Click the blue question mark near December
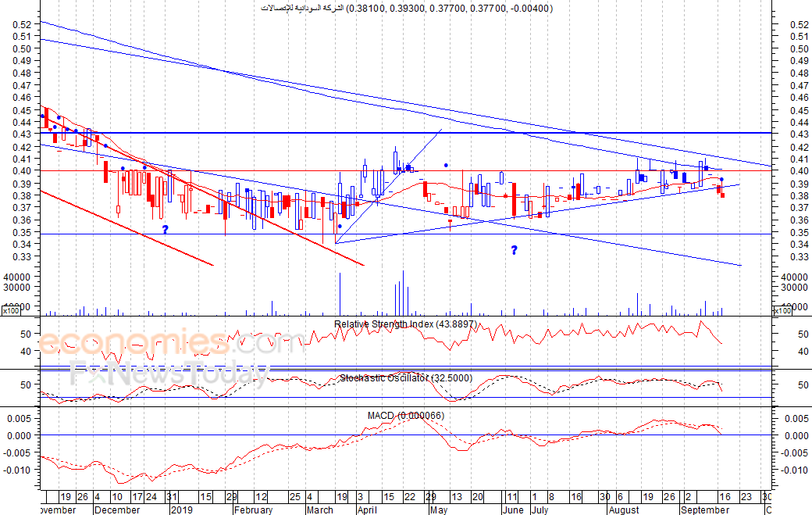The height and width of the screenshot is (515, 812). pos(166,229)
